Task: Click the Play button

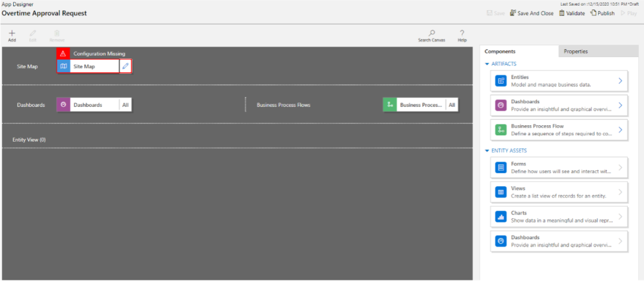Action: [x=629, y=13]
